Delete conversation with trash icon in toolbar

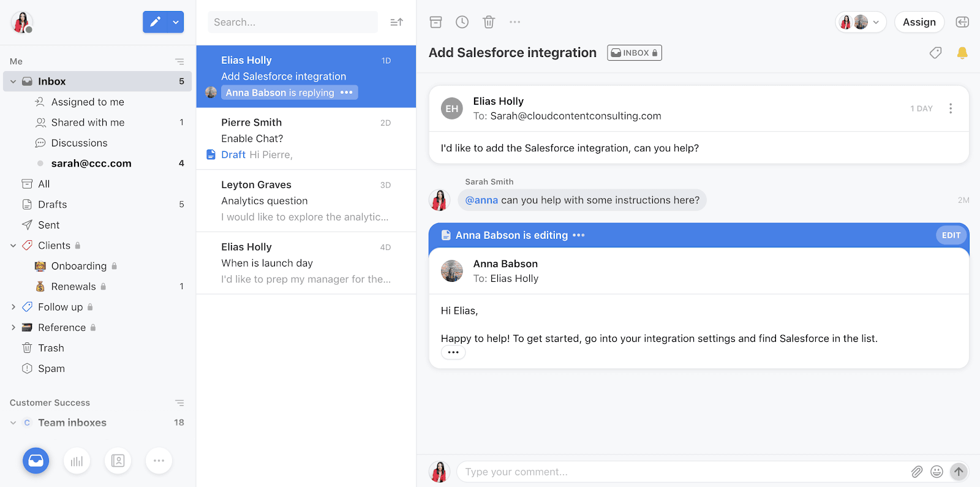[x=488, y=22]
